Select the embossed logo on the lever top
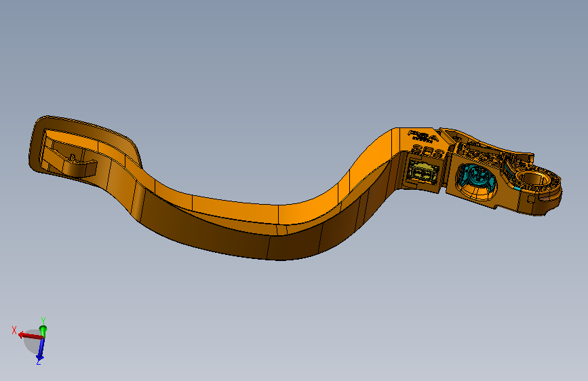Screen dimensions: 588x381 [x=424, y=136]
